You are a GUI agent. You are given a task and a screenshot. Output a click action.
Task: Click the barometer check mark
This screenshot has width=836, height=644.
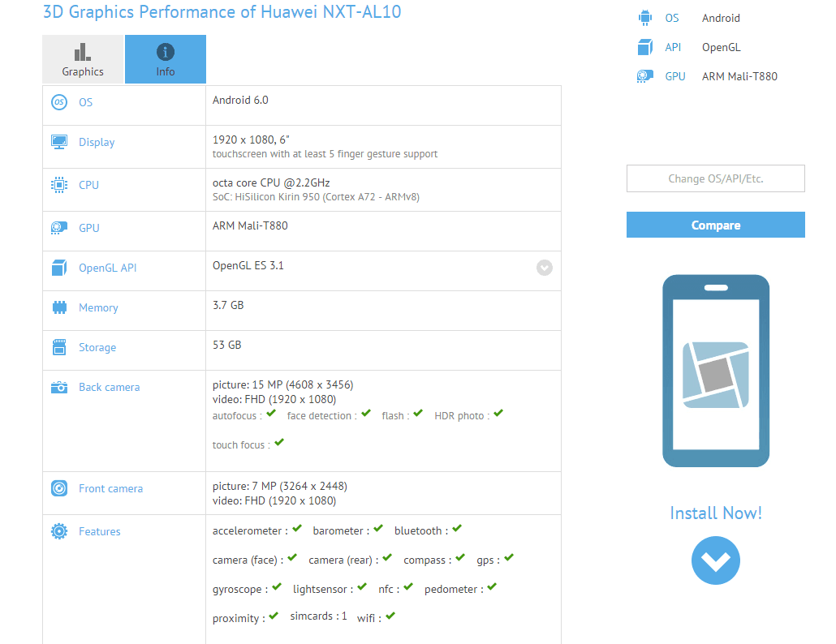pos(378,528)
